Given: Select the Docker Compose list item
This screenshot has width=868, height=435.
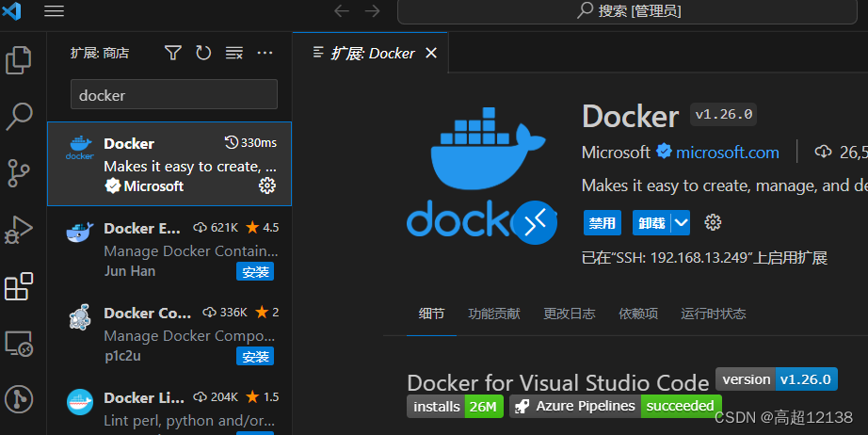Looking at the screenshot, I should point(169,333).
